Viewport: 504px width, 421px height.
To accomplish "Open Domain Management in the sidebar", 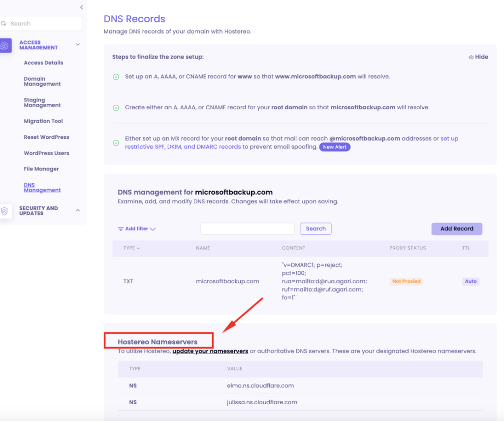I will (x=42, y=81).
